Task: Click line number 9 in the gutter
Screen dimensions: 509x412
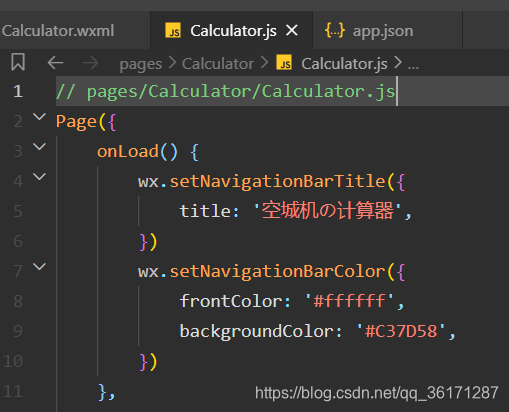Action: pyautogui.click(x=18, y=331)
